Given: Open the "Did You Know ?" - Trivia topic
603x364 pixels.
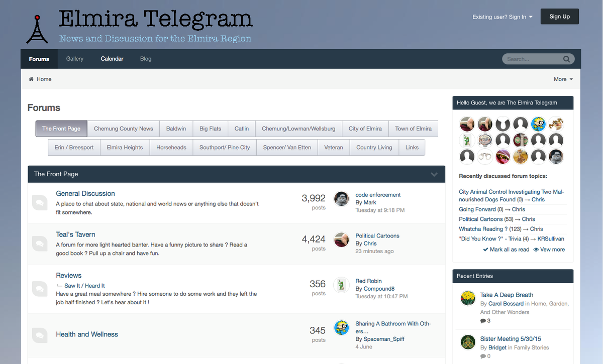Looking at the screenshot, I should click(490, 239).
